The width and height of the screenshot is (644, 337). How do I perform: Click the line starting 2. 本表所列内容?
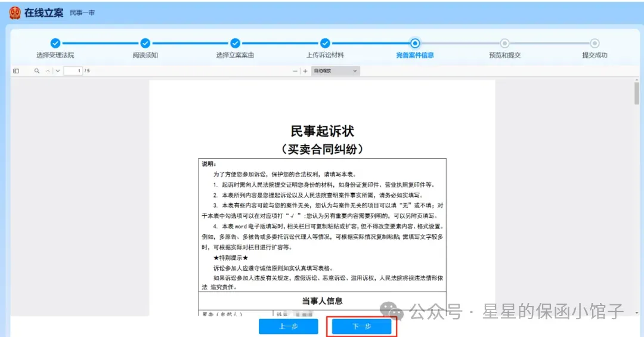[x=318, y=195]
